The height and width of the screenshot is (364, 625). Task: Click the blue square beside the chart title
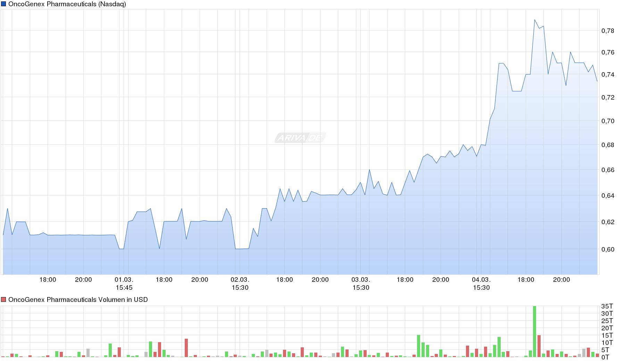pyautogui.click(x=4, y=4)
